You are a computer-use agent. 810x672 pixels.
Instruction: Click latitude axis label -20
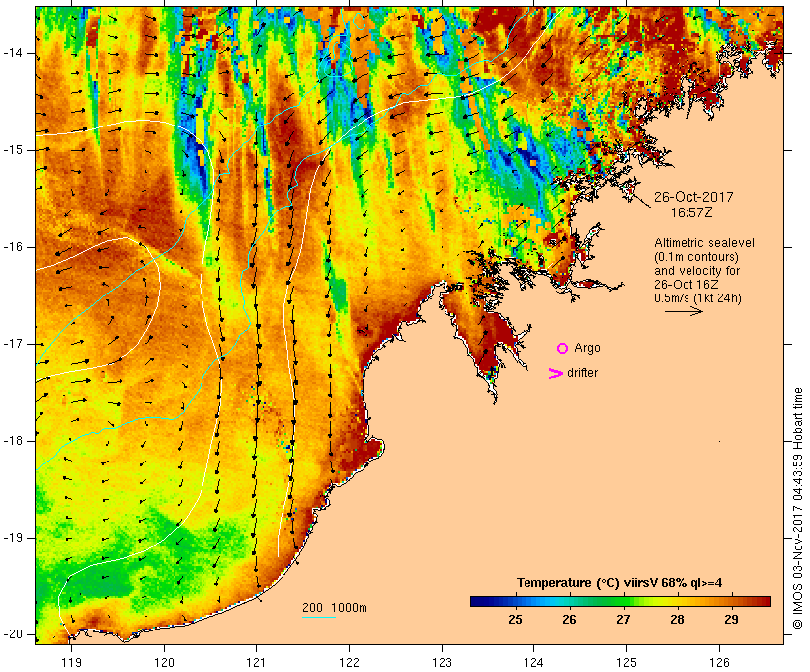[12, 634]
